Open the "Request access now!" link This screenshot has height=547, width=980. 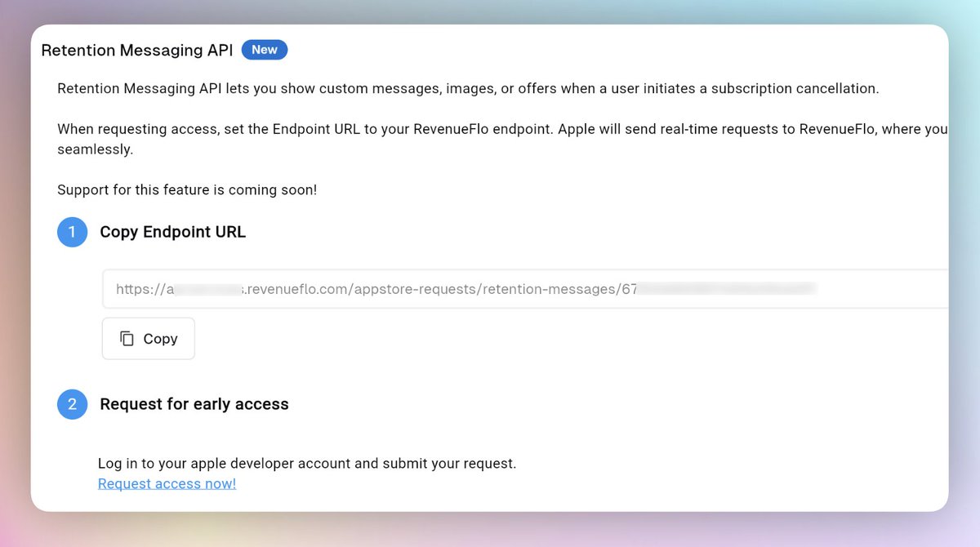(167, 483)
